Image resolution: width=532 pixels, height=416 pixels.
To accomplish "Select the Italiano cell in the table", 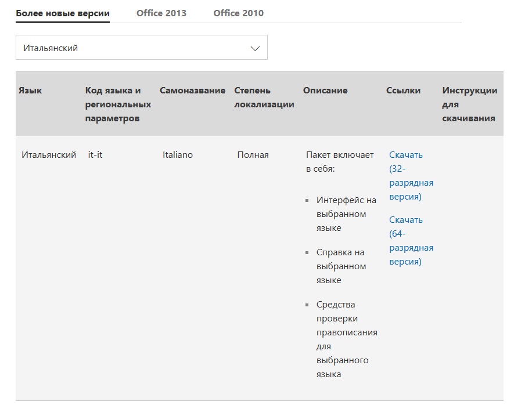I will [x=178, y=155].
